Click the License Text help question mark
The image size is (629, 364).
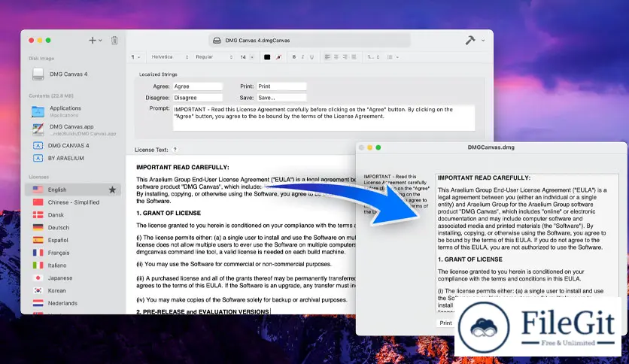[175, 150]
